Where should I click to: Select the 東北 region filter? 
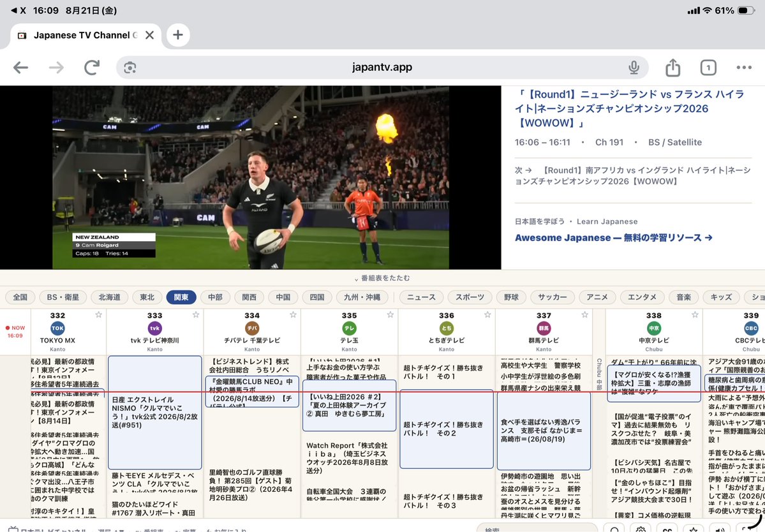click(x=147, y=297)
